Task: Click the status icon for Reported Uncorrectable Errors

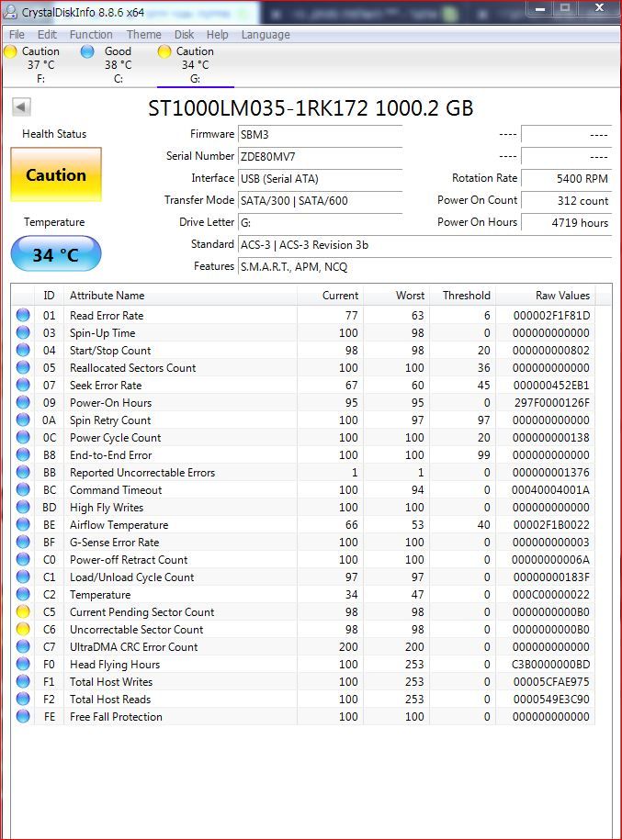Action: pos(23,472)
